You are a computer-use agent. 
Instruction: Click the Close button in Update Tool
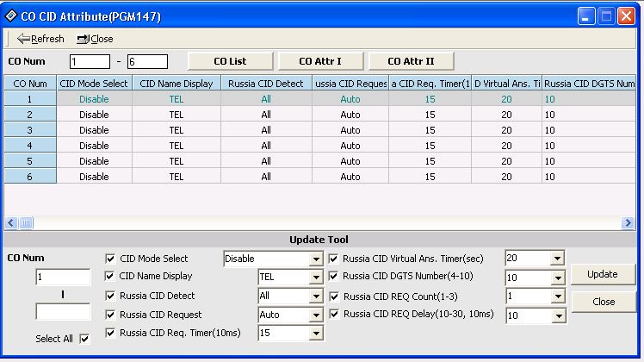click(603, 302)
